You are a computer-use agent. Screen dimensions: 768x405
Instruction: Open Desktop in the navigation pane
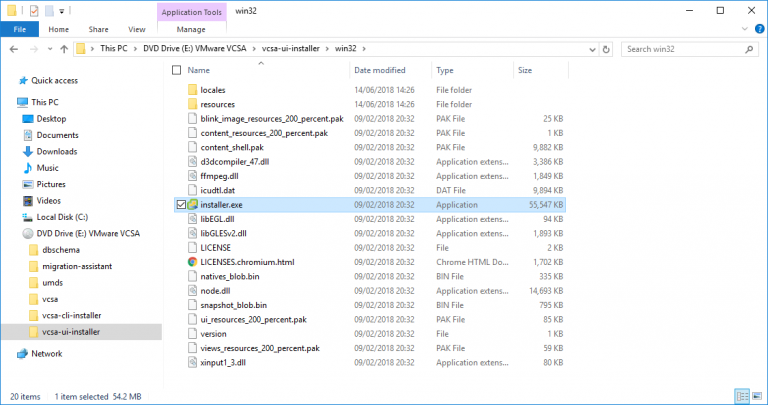pos(51,119)
